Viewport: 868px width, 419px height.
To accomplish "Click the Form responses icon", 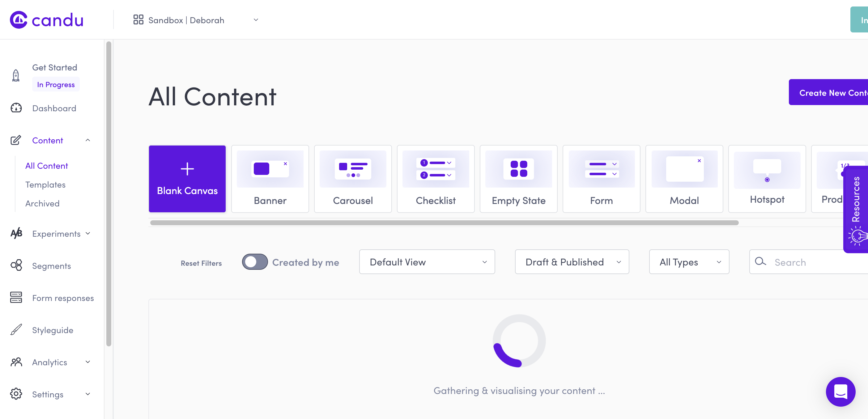I will [x=15, y=298].
